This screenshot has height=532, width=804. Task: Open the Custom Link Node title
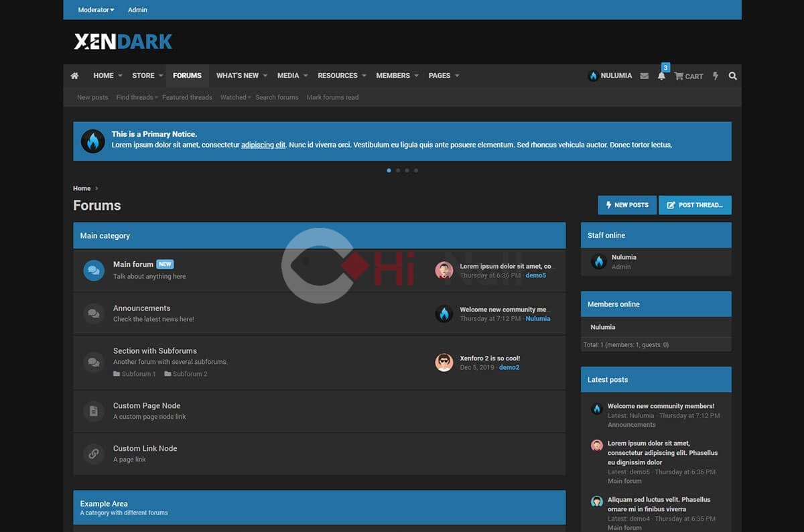pos(145,448)
